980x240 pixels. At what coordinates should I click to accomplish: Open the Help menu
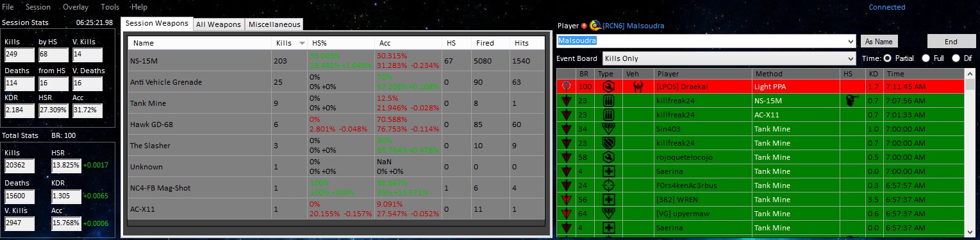click(139, 7)
